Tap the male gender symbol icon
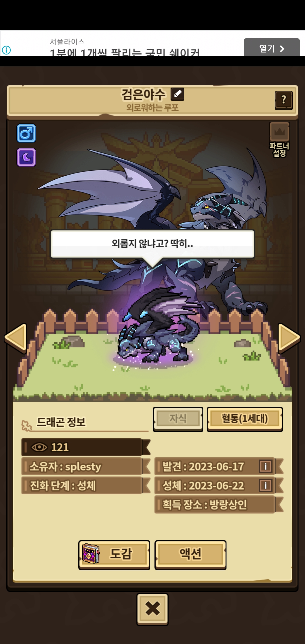This screenshot has height=644, width=305. [26, 133]
